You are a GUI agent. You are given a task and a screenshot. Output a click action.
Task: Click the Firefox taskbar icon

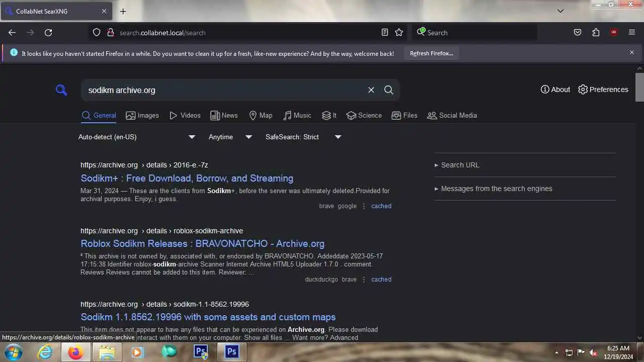[76, 352]
